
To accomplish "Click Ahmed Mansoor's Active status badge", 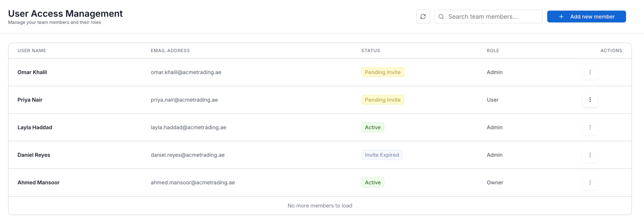I will [x=373, y=183].
